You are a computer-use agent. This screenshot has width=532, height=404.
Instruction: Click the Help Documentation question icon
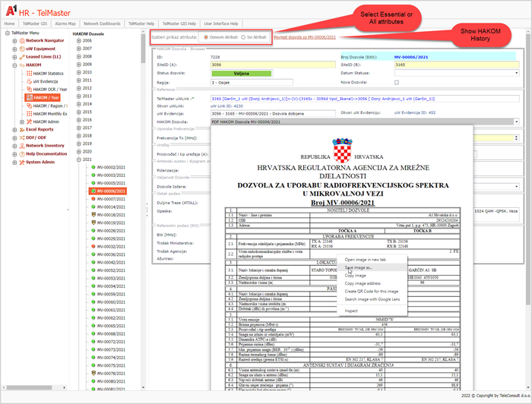click(x=22, y=154)
